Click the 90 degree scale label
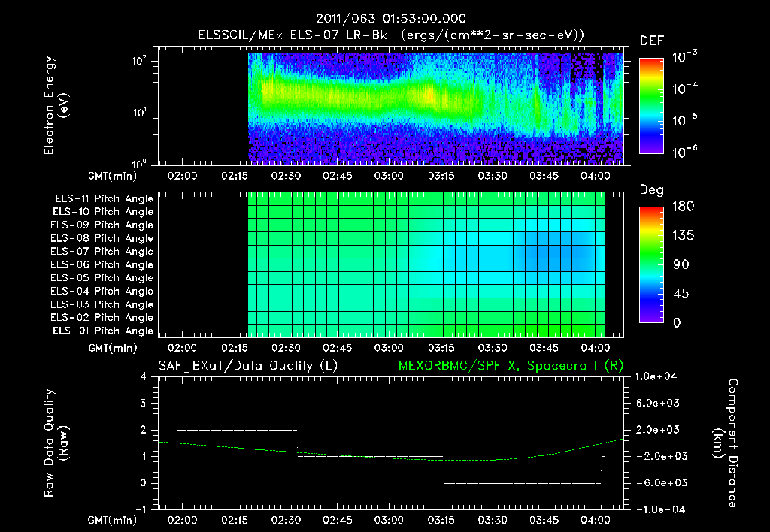Viewport: 770px width, 532px height. click(681, 265)
